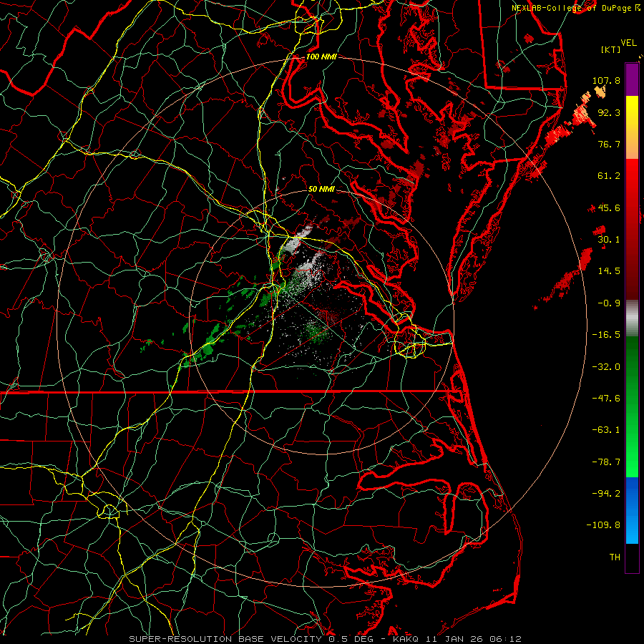The image size is (644, 644).
Task: Click the -94.2 legend value
Action: tap(606, 493)
